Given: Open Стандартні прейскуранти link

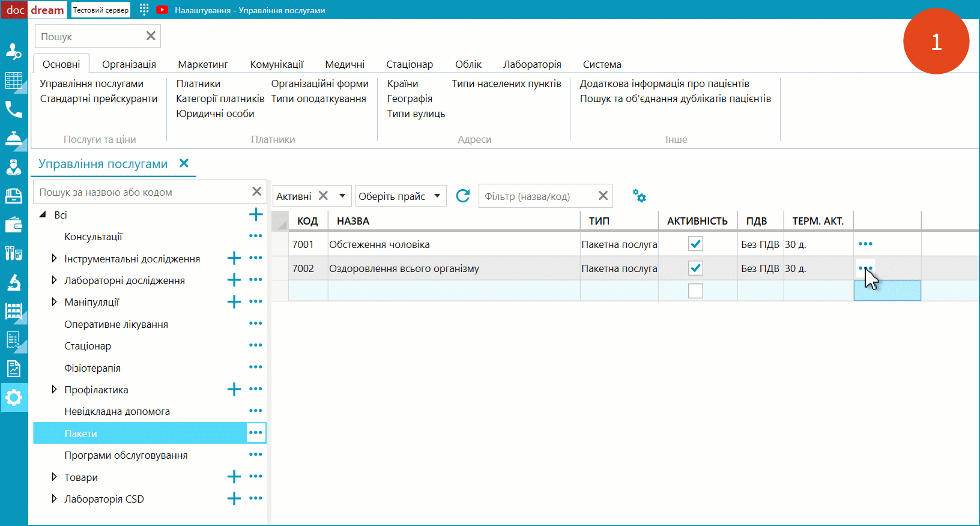Looking at the screenshot, I should coord(98,98).
